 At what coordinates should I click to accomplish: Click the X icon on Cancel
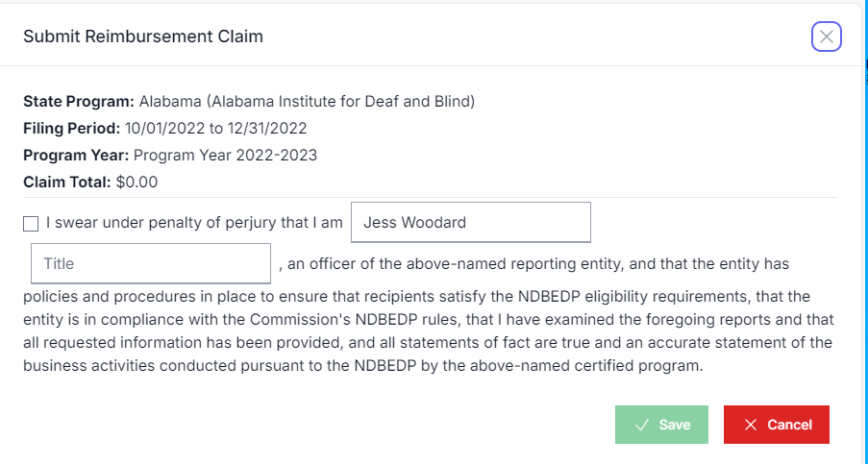(x=751, y=425)
